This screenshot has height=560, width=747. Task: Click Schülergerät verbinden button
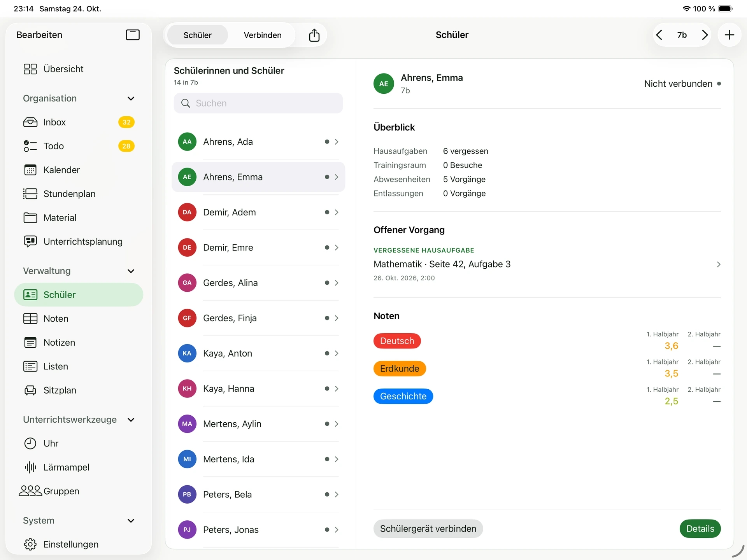tap(428, 529)
